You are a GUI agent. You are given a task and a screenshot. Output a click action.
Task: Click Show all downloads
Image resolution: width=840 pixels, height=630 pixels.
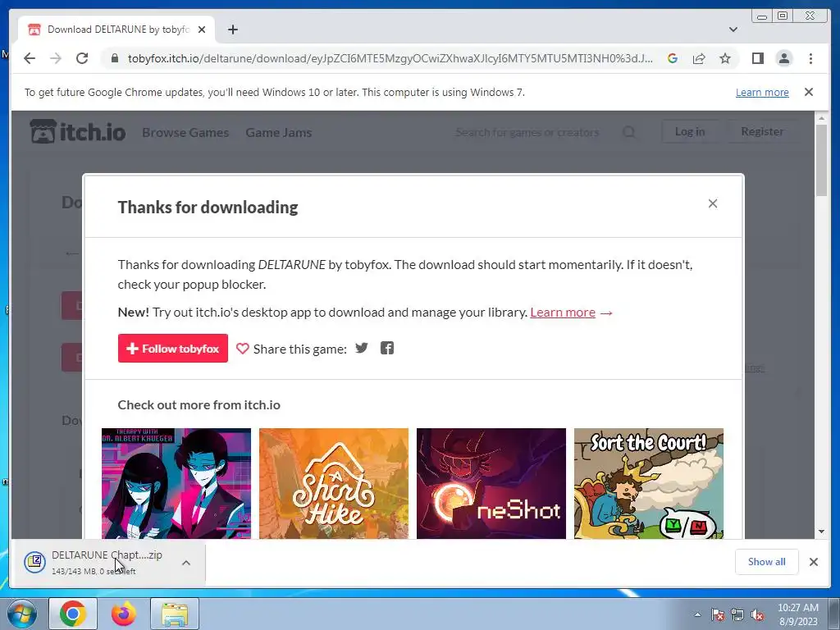coord(767,562)
